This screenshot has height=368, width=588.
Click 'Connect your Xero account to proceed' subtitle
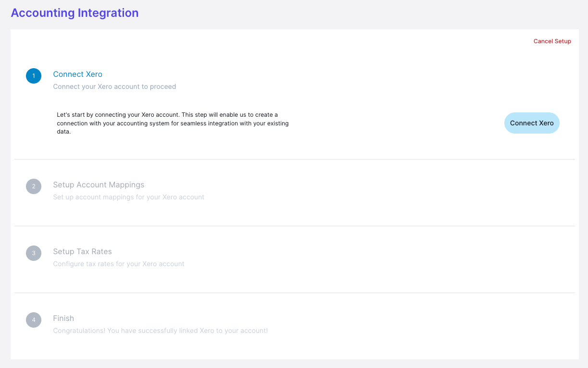pos(114,86)
